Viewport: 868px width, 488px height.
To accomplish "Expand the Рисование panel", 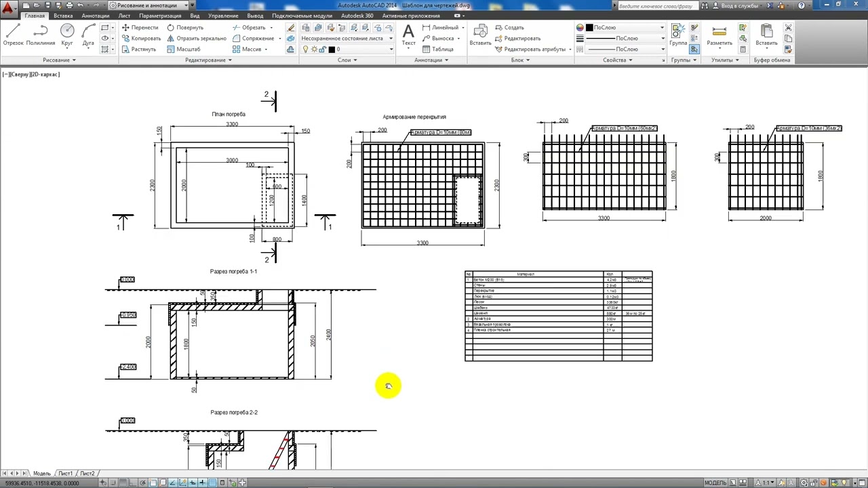I will click(x=59, y=60).
